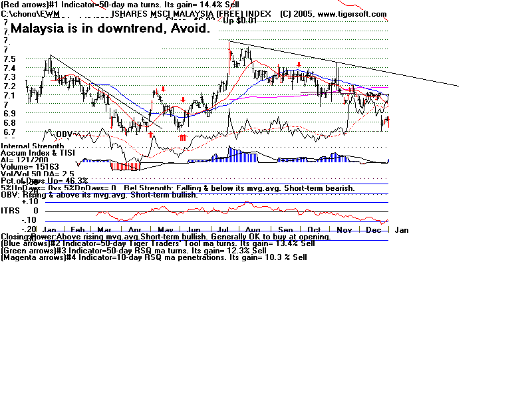The width and height of the screenshot is (532, 399).
Task: Click the ITRS indicator label
Action: coord(9,211)
